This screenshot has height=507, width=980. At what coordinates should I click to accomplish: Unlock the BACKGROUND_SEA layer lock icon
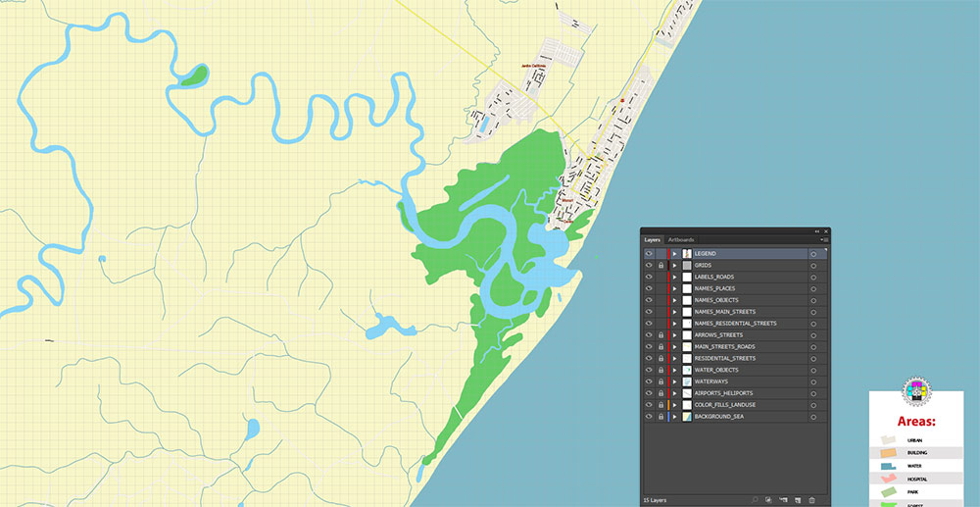coord(661,417)
